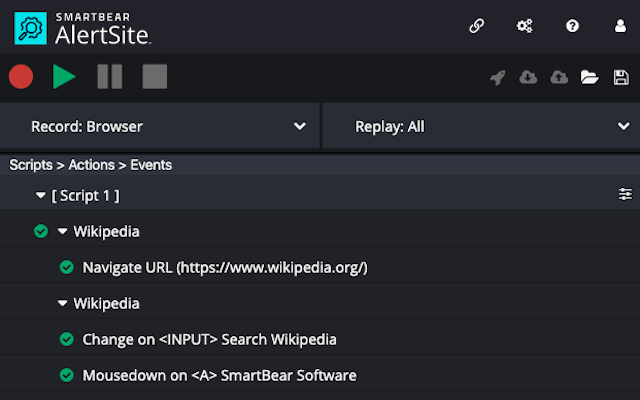Click the cloud upload icon
The height and width of the screenshot is (400, 640).
point(559,78)
